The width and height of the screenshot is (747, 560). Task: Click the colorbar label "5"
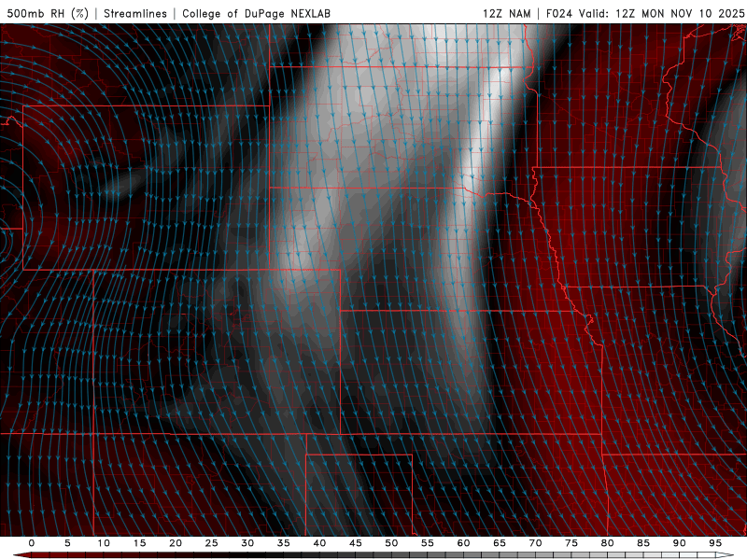coord(67,543)
